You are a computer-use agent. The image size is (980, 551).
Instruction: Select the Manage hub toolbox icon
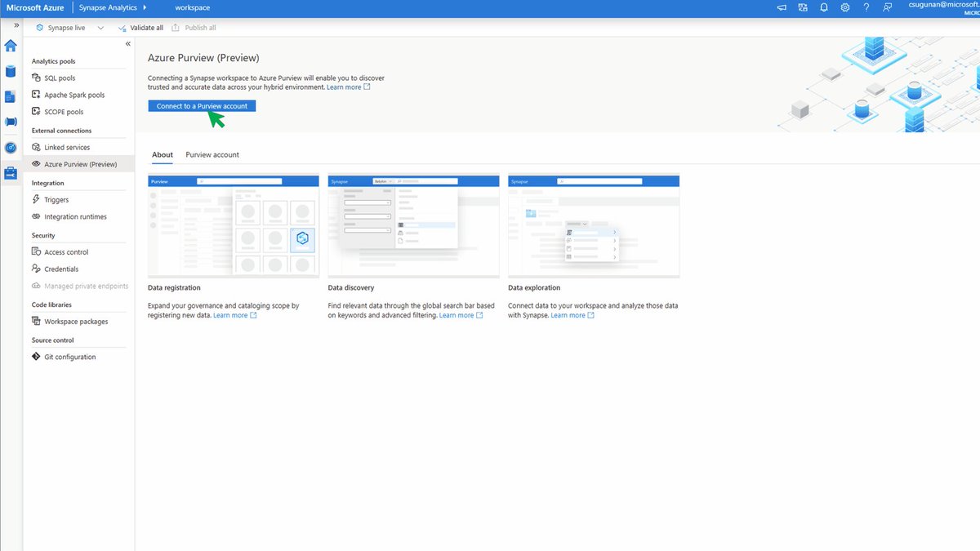click(x=11, y=173)
